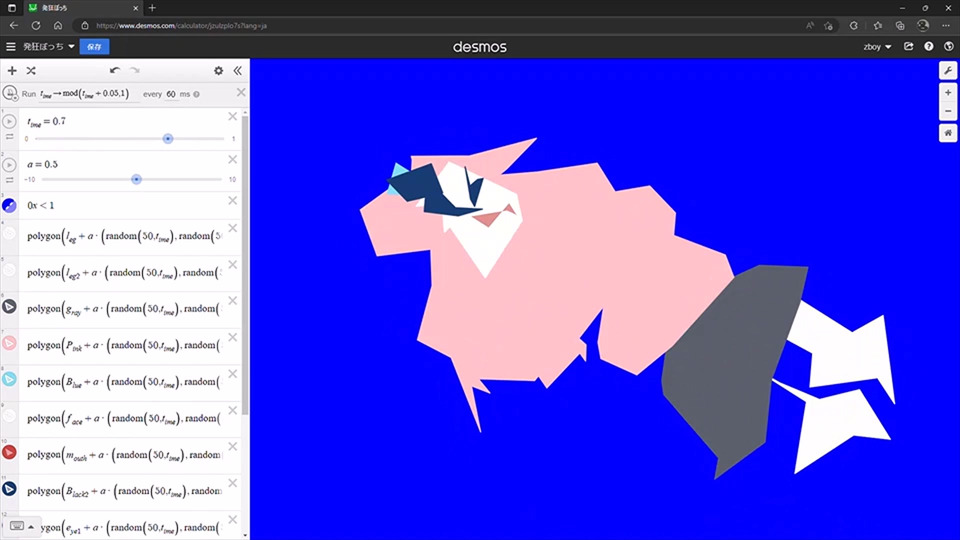The image size is (960, 540).
Task: Open a new browser tab
Action: coord(152,8)
